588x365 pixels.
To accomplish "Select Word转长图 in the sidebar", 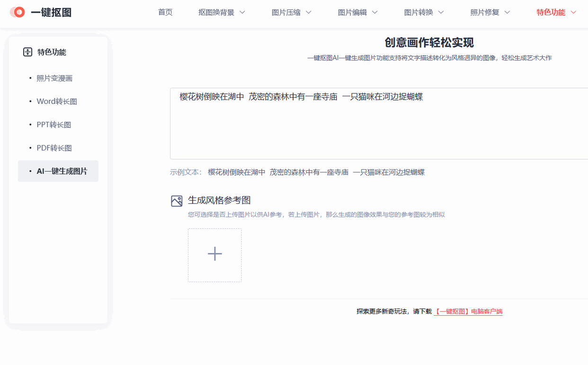I will [x=57, y=101].
